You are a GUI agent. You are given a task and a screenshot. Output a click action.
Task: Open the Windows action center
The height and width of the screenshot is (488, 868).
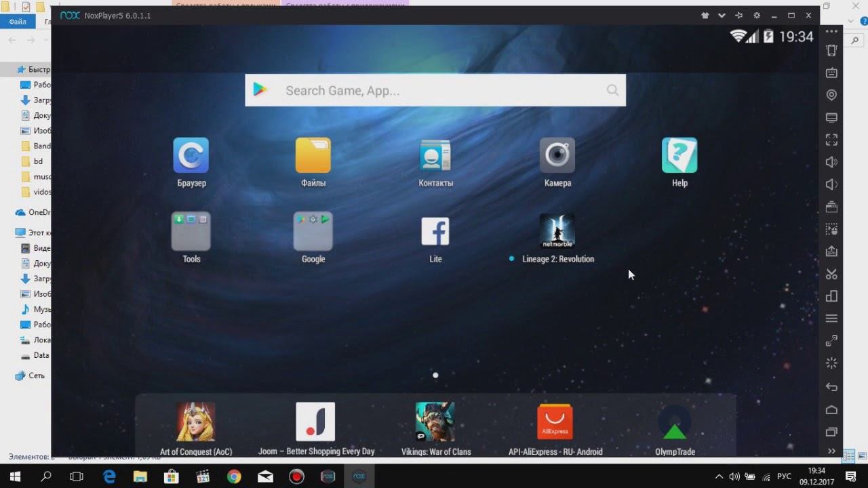click(851, 476)
